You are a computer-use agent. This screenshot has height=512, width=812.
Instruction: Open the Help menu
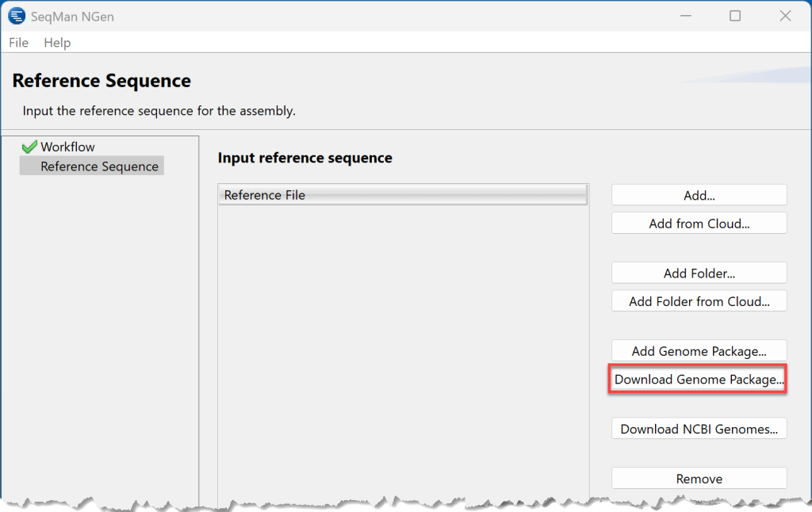57,43
